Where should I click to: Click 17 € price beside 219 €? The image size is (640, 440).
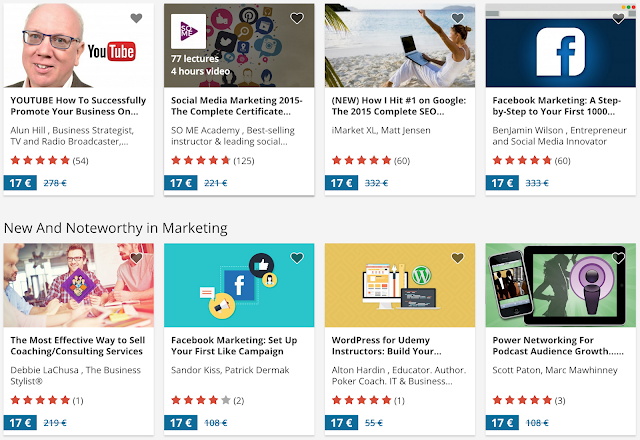(x=20, y=422)
